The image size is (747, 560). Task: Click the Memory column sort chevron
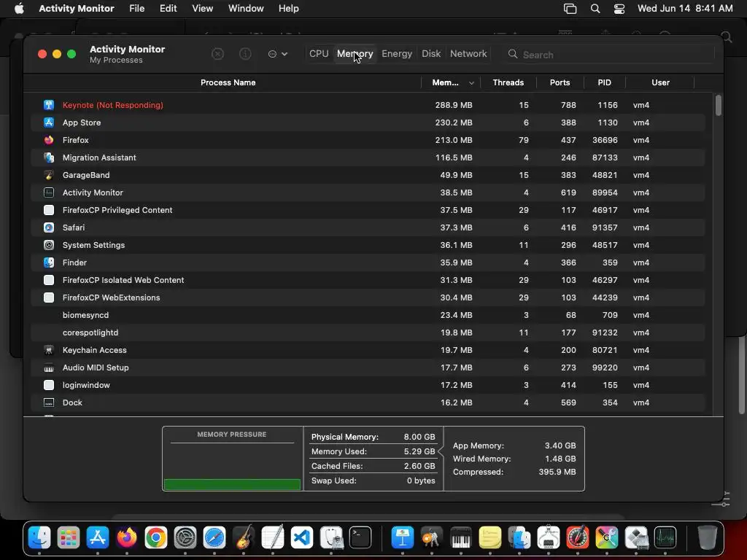pos(471,83)
